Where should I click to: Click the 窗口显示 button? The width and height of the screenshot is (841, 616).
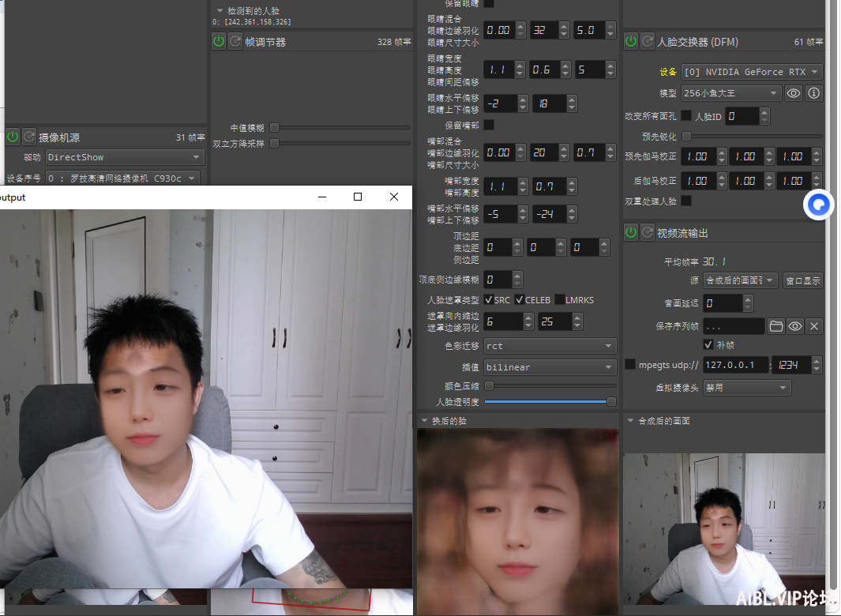point(803,280)
